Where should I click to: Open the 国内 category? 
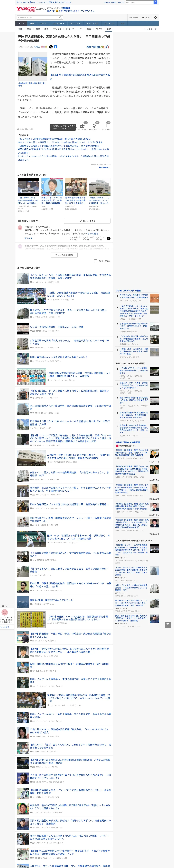[29, 29]
